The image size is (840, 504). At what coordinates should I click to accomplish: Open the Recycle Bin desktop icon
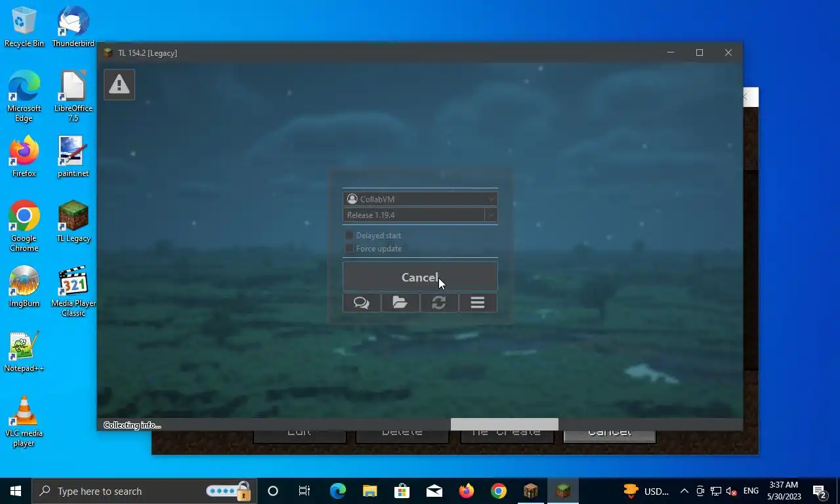pyautogui.click(x=24, y=27)
